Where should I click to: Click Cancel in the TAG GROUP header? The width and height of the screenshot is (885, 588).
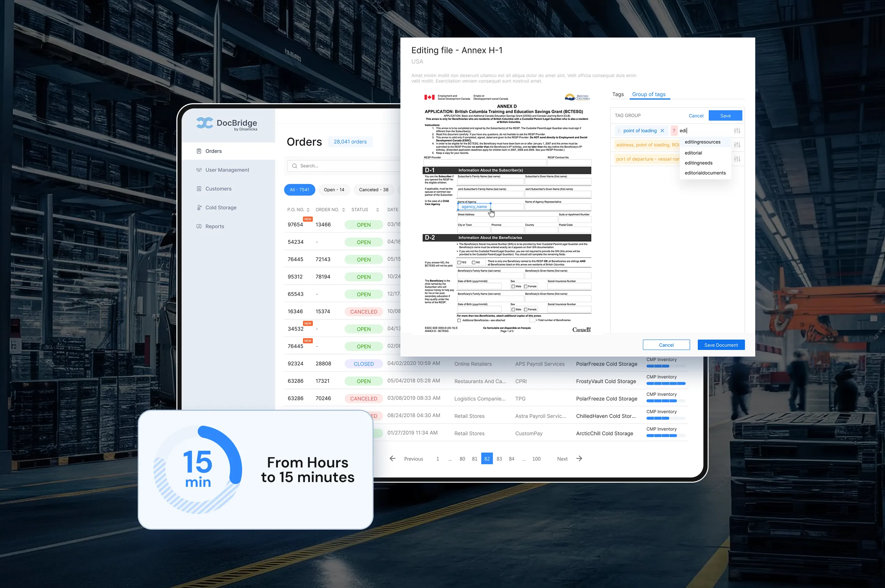pyautogui.click(x=695, y=116)
